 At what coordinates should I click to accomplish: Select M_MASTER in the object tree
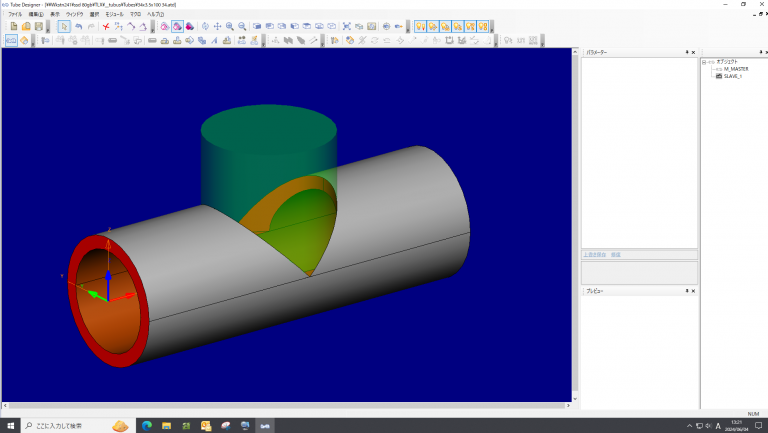(735, 69)
